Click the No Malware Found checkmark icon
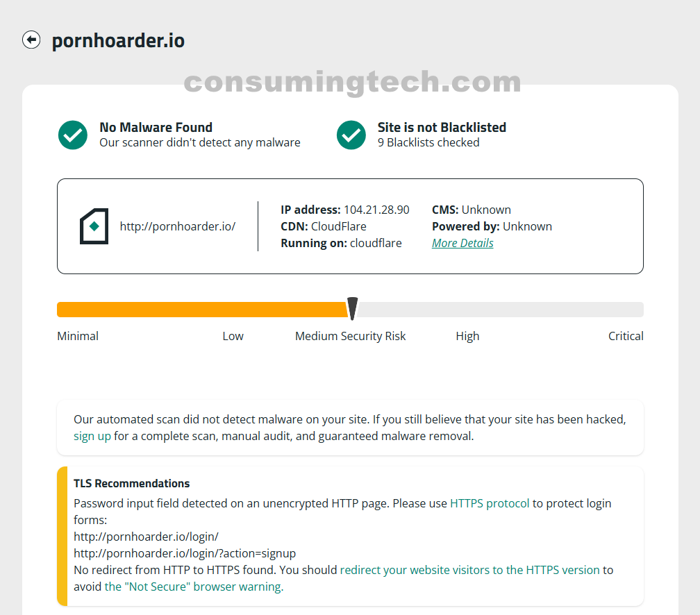The height and width of the screenshot is (615, 700). [73, 135]
